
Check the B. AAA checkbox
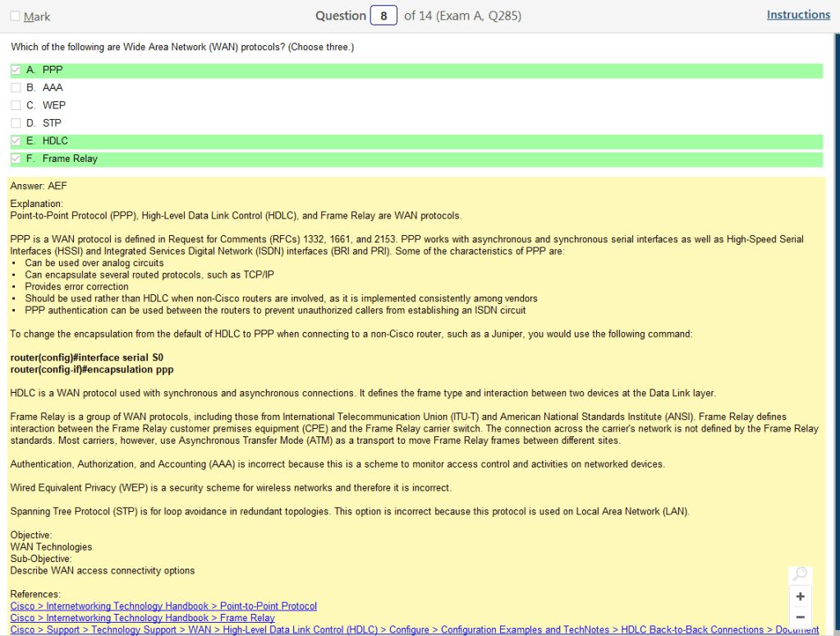16,88
